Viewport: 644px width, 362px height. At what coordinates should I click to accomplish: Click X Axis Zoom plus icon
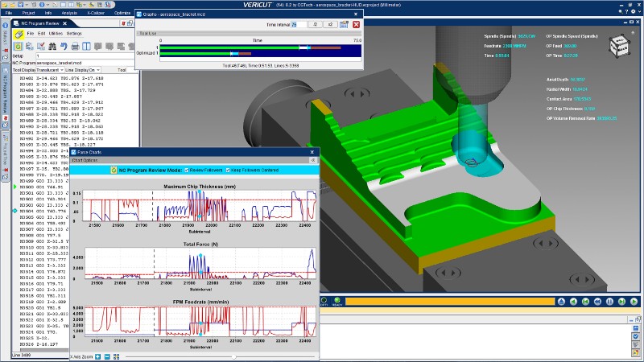[x=97, y=356]
